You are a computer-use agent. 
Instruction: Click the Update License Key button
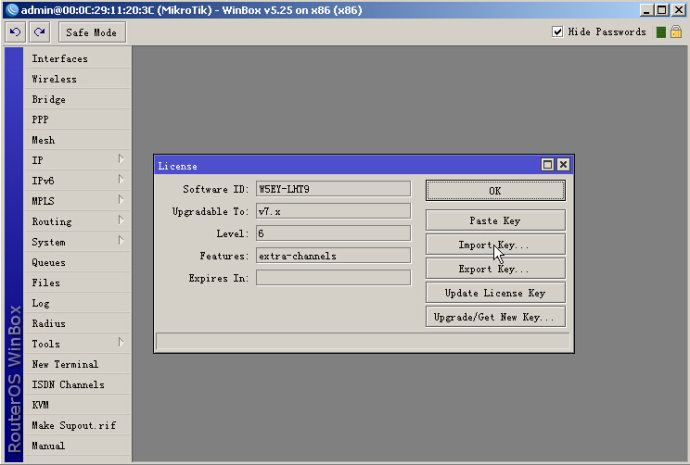pos(495,293)
